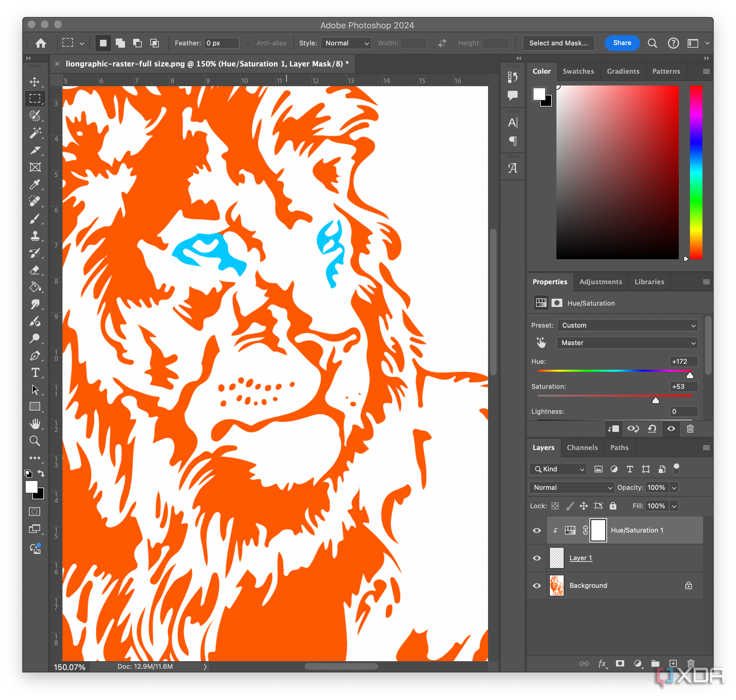Open the layer blend mode dropdown
Viewport: 736px width, 700px height.
[x=571, y=487]
